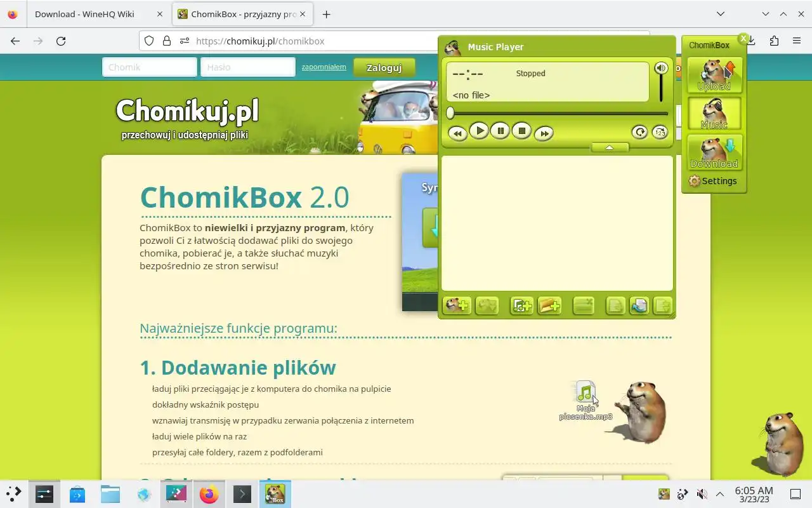Select the ChomikBox browser tab

coord(241,14)
